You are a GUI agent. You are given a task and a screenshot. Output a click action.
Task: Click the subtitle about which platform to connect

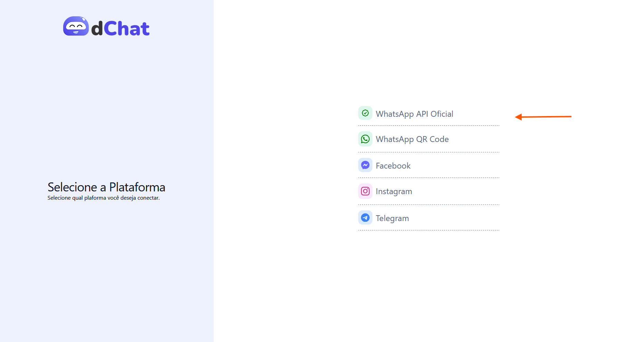point(104,198)
